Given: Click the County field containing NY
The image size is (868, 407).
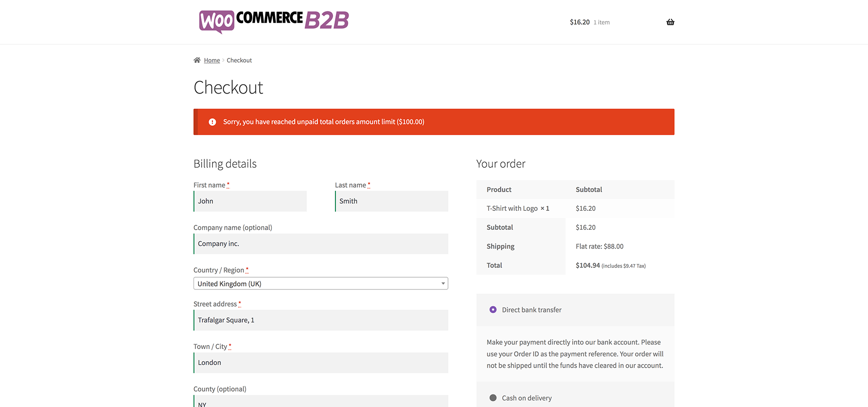Looking at the screenshot, I should [x=321, y=402].
